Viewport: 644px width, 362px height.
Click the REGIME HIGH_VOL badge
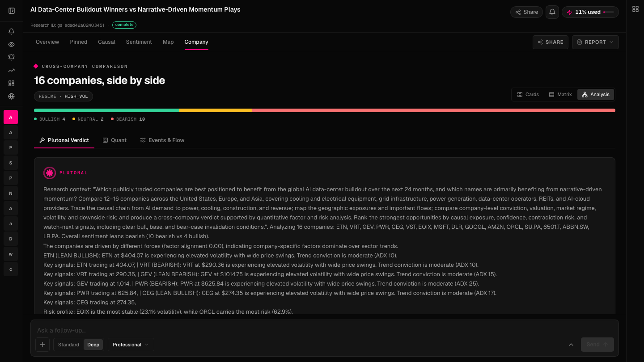pos(64,96)
